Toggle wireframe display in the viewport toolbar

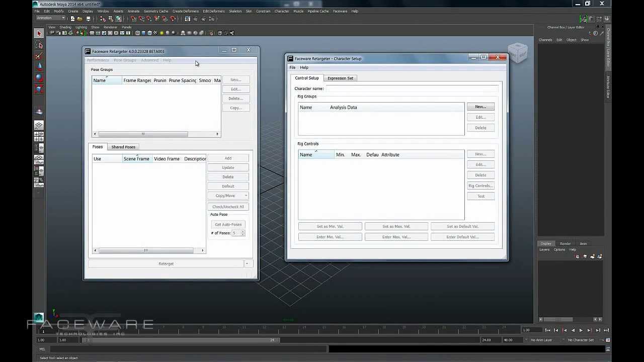point(137,33)
